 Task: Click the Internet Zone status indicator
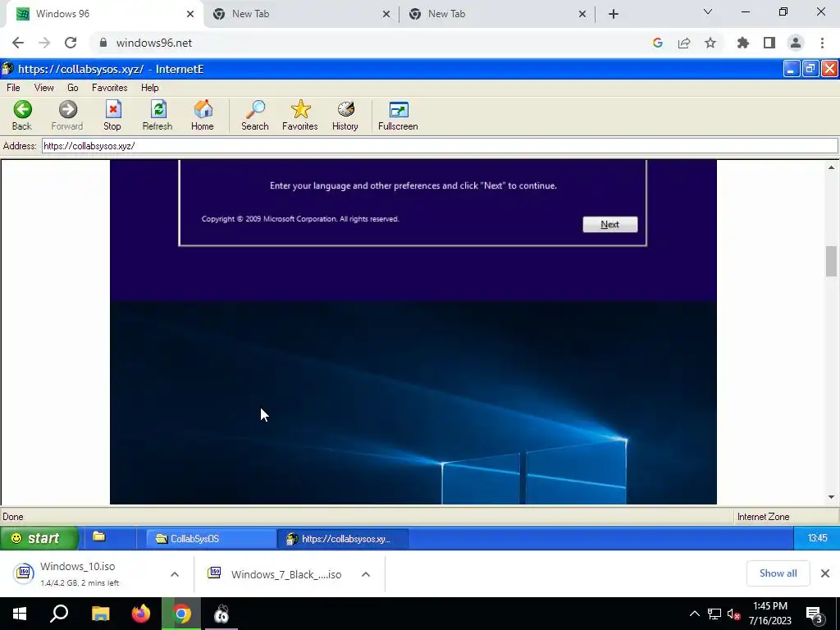coord(764,517)
